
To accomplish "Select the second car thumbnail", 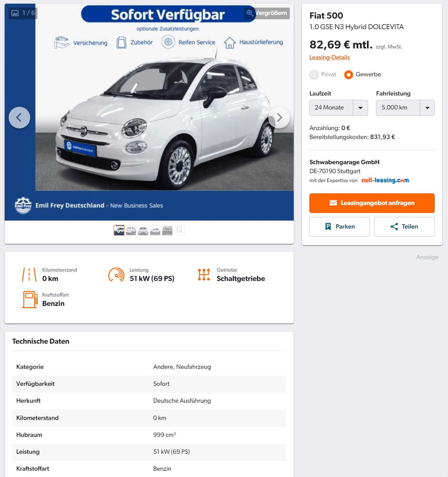I will 131,230.
